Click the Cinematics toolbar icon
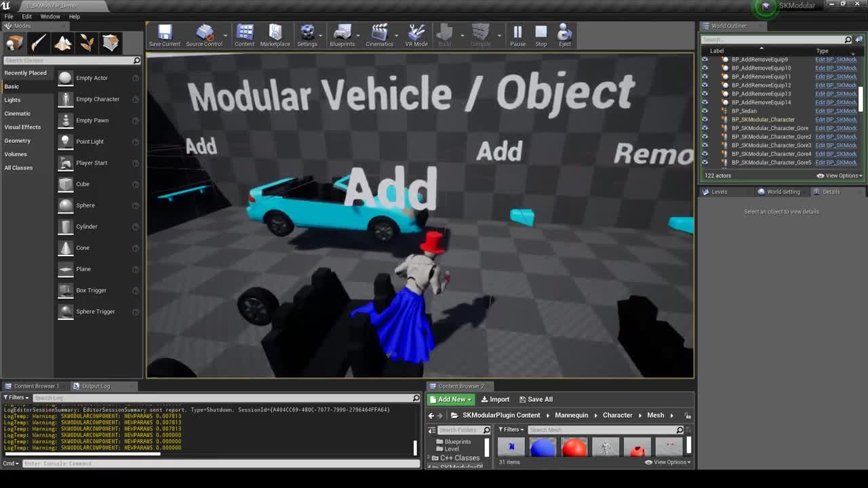The image size is (868, 488). (x=379, y=35)
